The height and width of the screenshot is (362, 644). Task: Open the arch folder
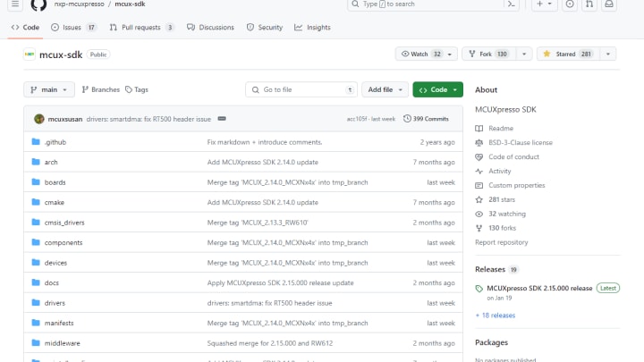(51, 162)
